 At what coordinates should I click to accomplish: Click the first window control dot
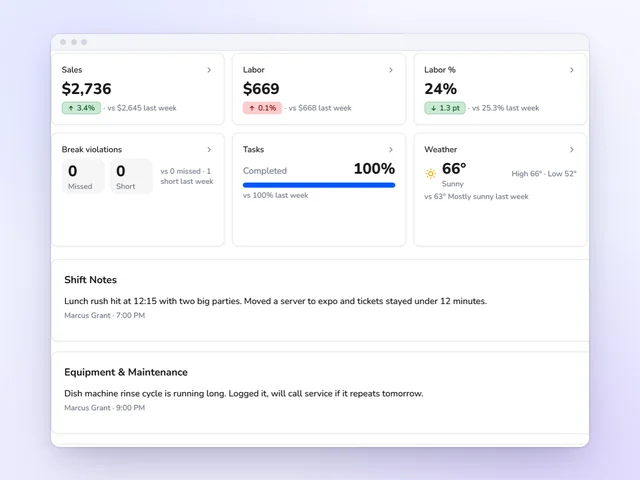[x=63, y=42]
